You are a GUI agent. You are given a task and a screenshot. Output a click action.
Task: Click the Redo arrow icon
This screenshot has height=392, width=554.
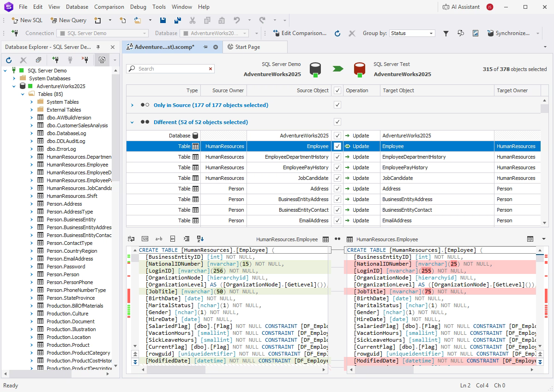tap(263, 20)
